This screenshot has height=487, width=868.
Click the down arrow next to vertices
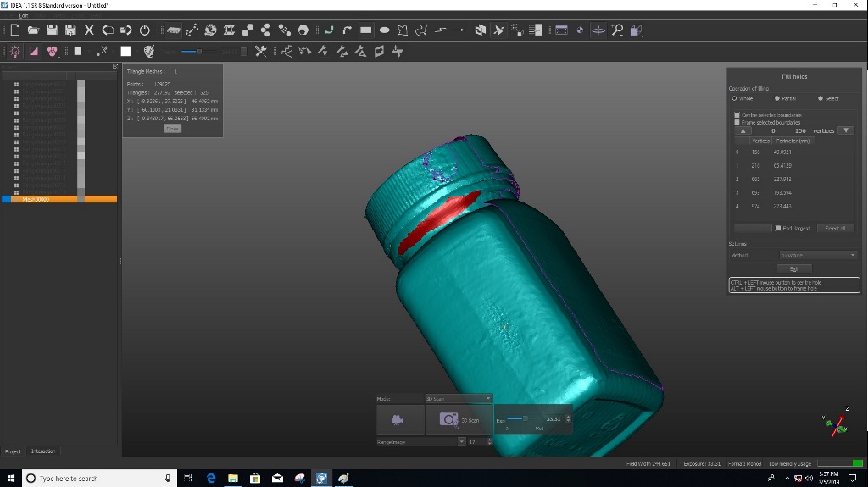click(x=846, y=130)
